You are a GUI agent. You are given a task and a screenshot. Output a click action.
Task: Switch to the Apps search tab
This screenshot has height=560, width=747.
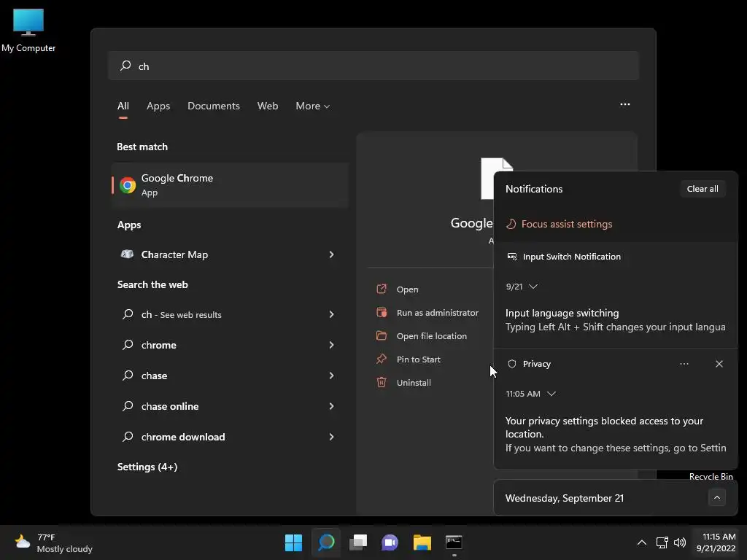158,106
